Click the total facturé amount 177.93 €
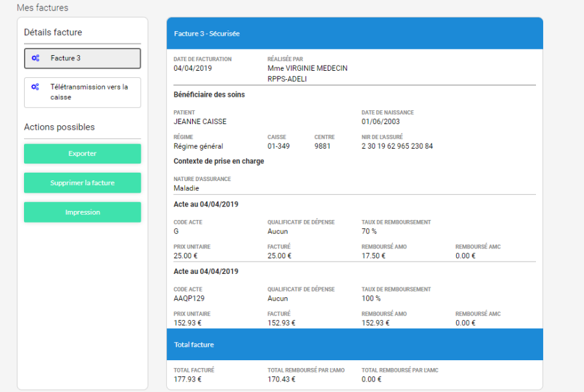 point(188,379)
